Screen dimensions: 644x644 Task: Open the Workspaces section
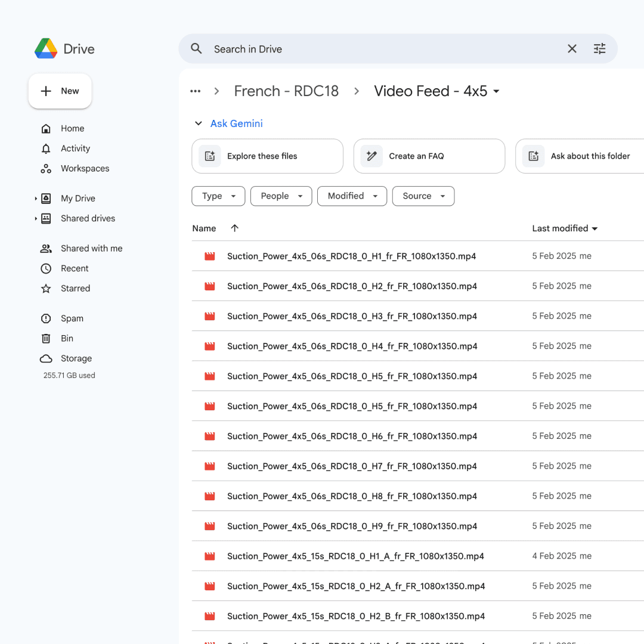click(85, 168)
